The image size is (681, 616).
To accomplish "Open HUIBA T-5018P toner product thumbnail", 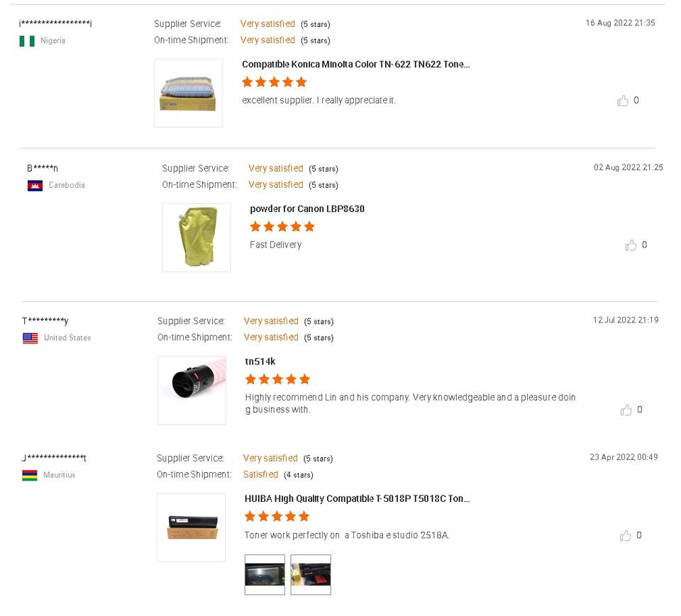I will coord(191,527).
